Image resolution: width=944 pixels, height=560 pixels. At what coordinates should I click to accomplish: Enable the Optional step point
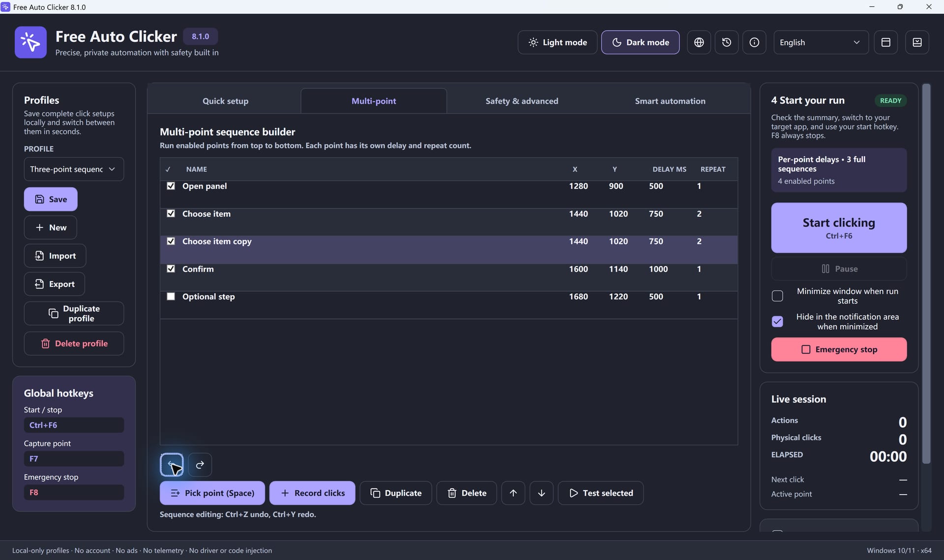point(171,297)
